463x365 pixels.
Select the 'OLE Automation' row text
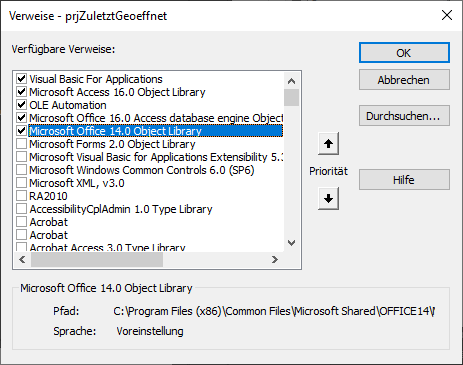tap(68, 105)
